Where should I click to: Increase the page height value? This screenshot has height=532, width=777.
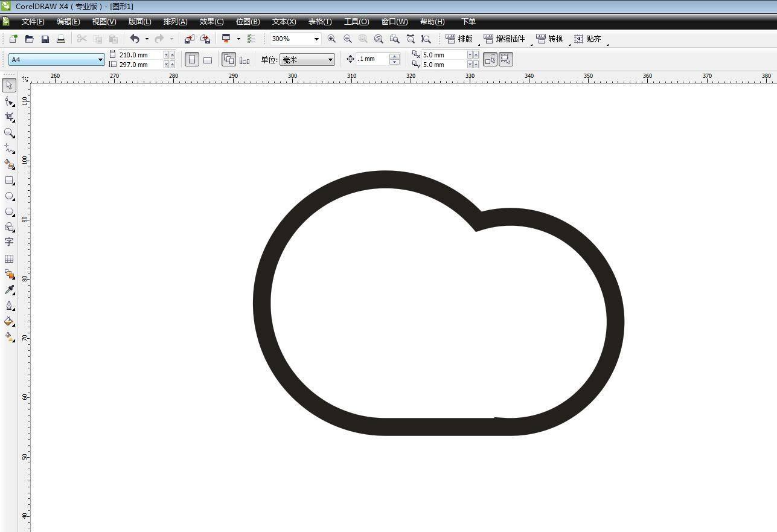(x=172, y=64)
